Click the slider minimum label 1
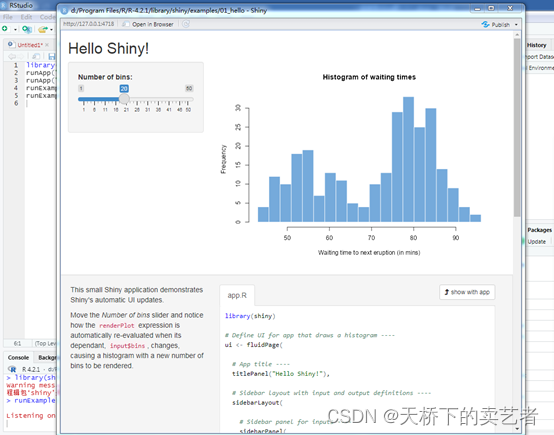 [81, 88]
